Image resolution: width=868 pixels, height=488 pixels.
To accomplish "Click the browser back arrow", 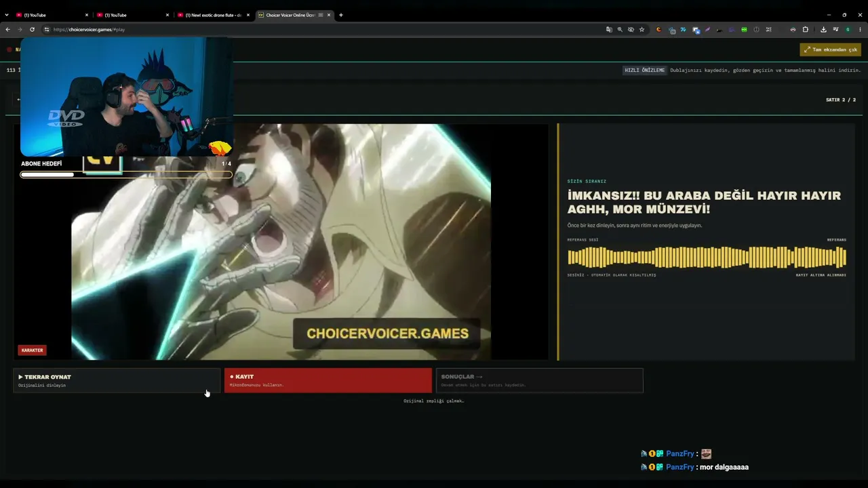I will pyautogui.click(x=7, y=29).
